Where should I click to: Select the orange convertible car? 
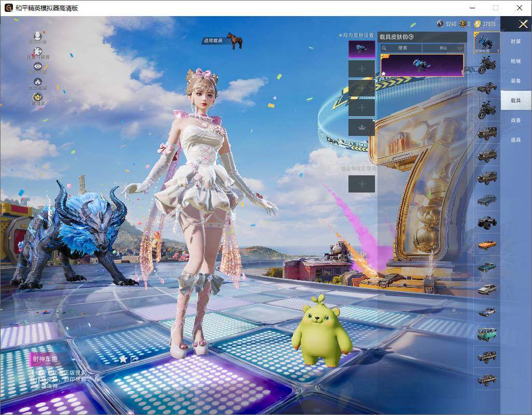487,244
